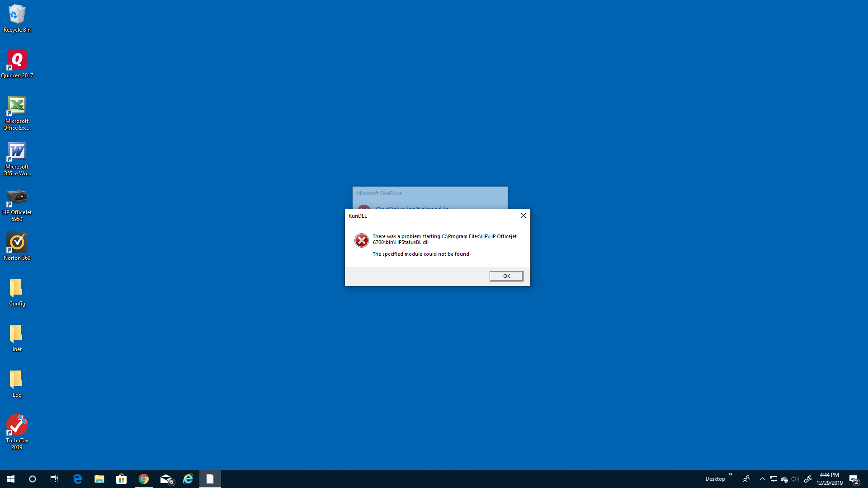Show hidden system tray icons

[x=763, y=479]
